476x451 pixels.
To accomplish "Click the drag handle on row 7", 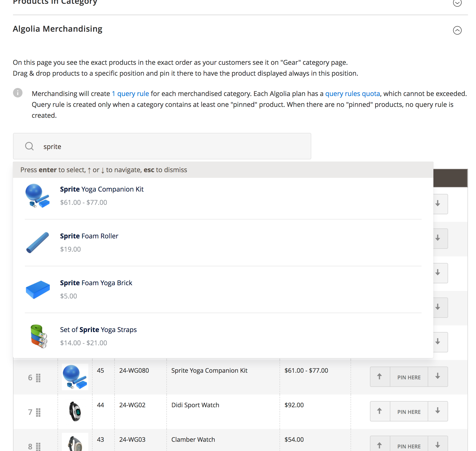I will tap(38, 412).
